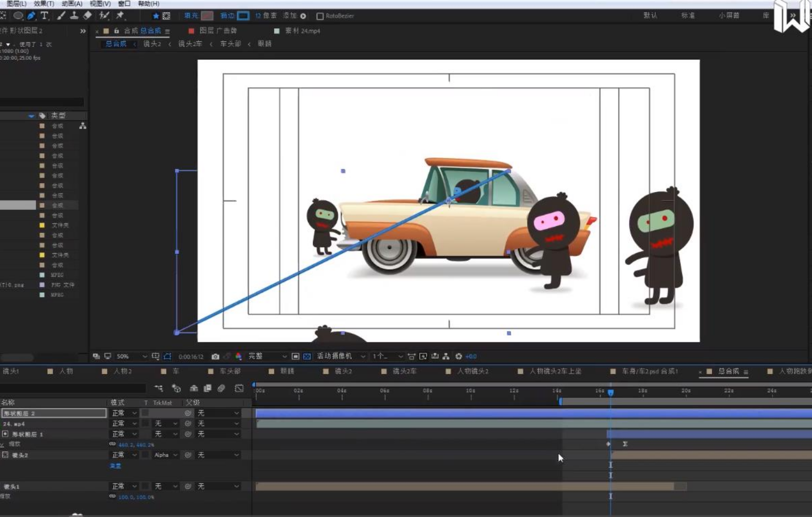Click the snapshot camera icon in viewer
This screenshot has height=517, width=812.
(x=215, y=357)
